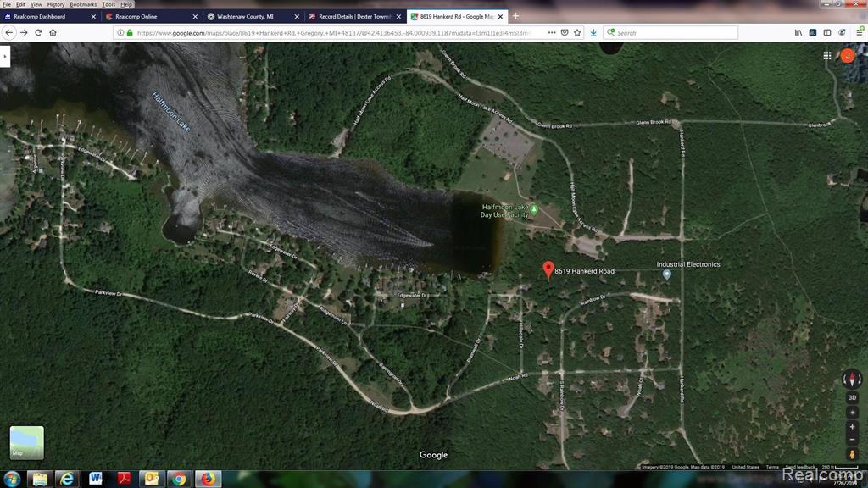The image size is (868, 488).
Task: Open the Bookmarks menu
Action: 83,4
